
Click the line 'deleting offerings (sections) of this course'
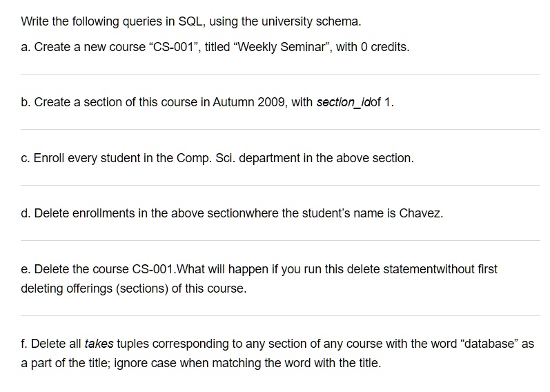134,288
